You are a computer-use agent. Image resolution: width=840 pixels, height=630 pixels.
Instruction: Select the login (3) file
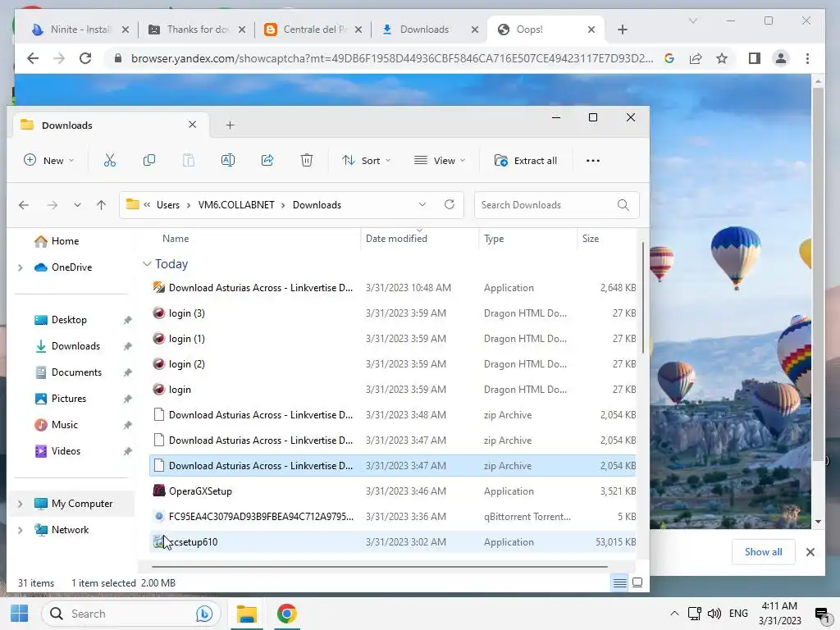click(x=393, y=313)
